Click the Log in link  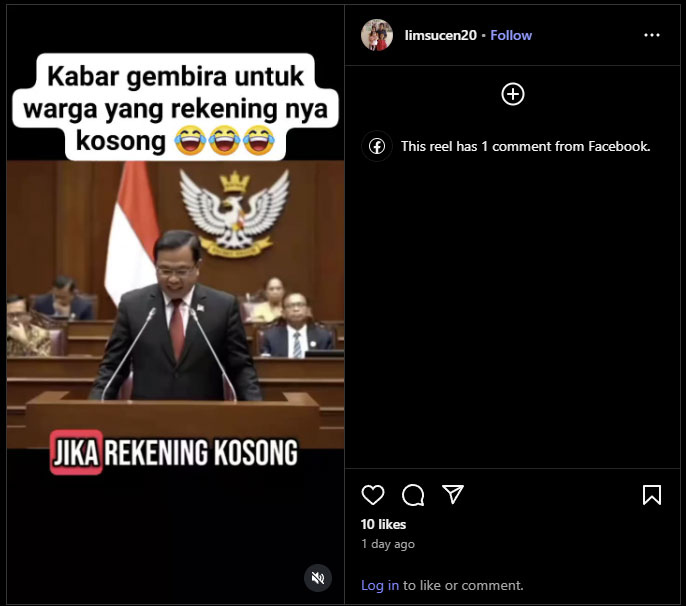click(x=380, y=585)
